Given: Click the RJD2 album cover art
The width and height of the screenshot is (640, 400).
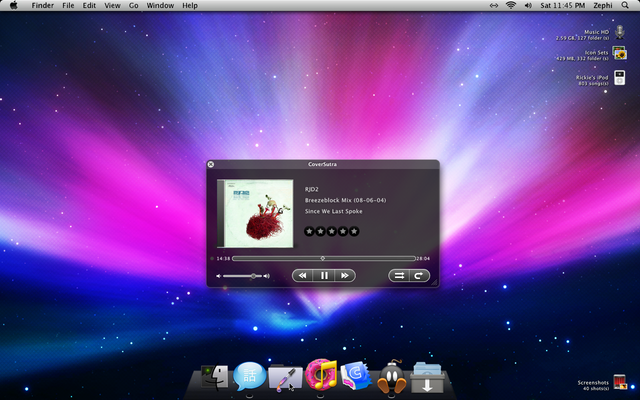Looking at the screenshot, I should coord(255,213).
